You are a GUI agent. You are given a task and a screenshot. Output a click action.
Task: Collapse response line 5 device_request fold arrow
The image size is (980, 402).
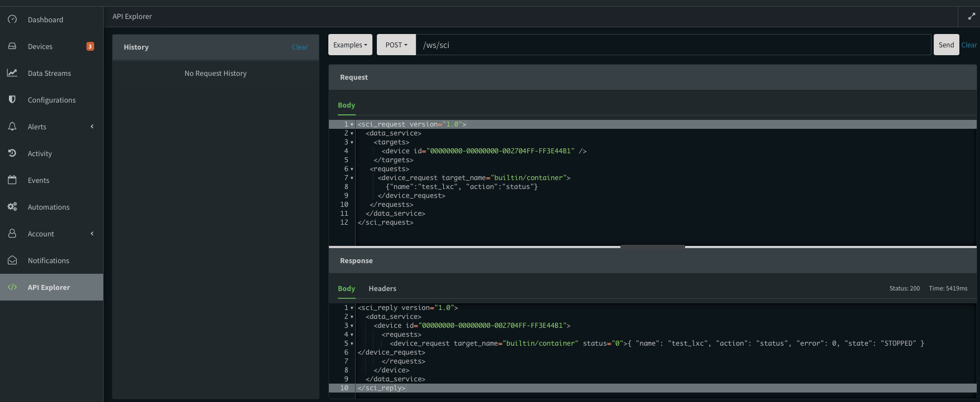pyautogui.click(x=352, y=343)
